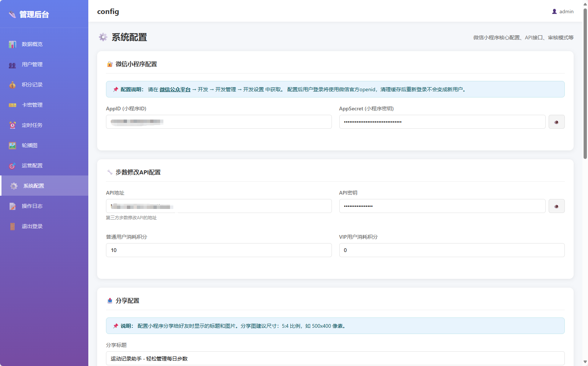Click the 普通用户消耗积分 field showing 10
This screenshot has height=366, width=588.
click(x=219, y=250)
